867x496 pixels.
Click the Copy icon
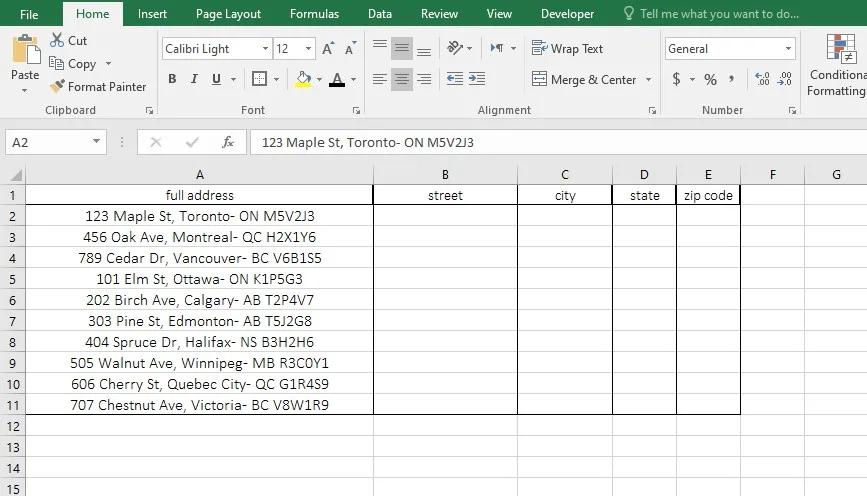56,63
